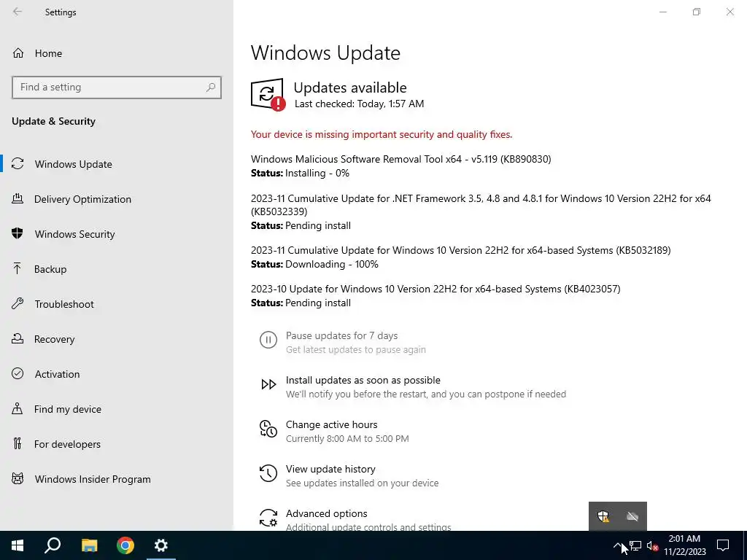This screenshot has height=560, width=747.
Task: Open the Home page icon
Action: 18,53
